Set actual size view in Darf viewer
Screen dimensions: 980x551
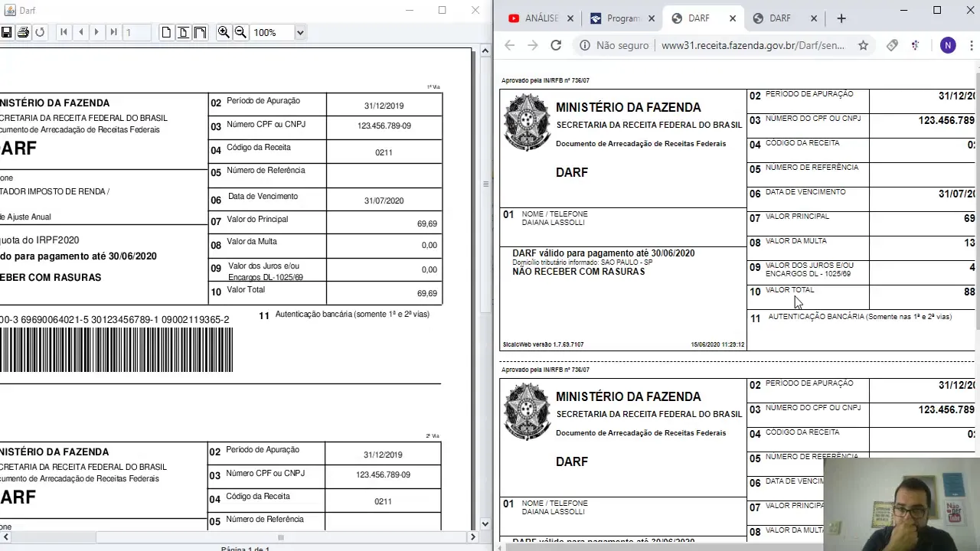pyautogui.click(x=166, y=32)
